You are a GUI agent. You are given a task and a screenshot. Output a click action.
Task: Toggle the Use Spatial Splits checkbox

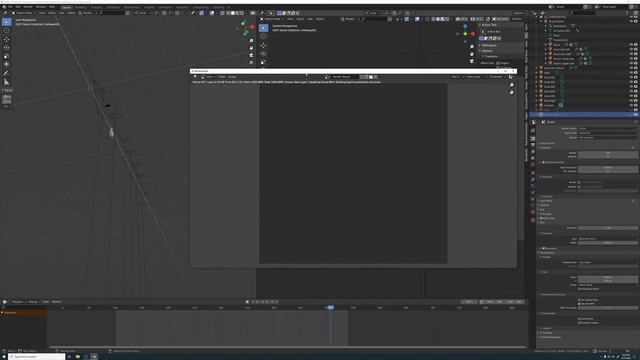tap(580, 300)
